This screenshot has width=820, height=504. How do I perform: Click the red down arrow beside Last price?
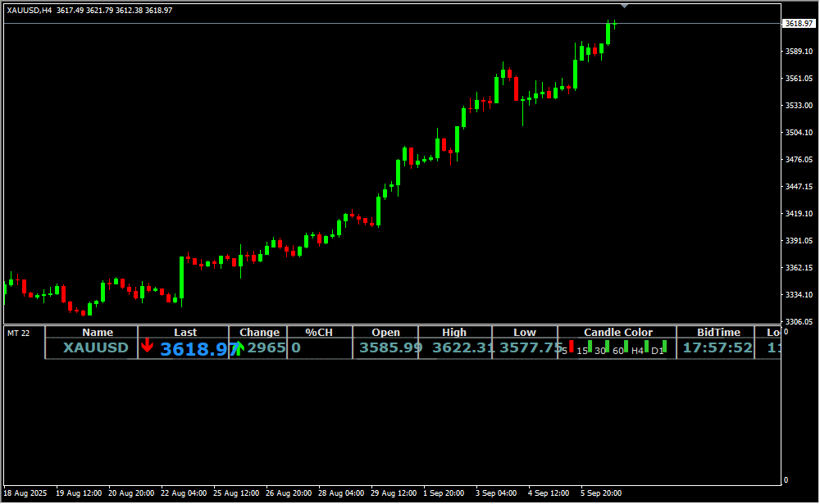click(x=147, y=346)
